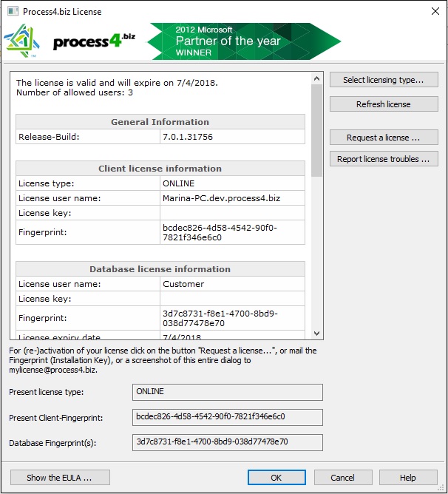Click the Database Fingerprint(s): label
The height and width of the screenshot is (494, 448).
point(52,443)
